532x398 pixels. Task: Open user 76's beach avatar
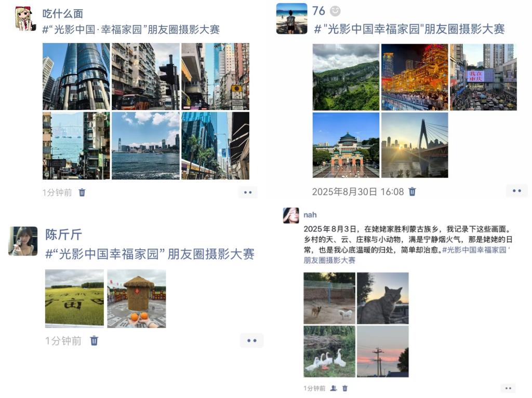292,19
